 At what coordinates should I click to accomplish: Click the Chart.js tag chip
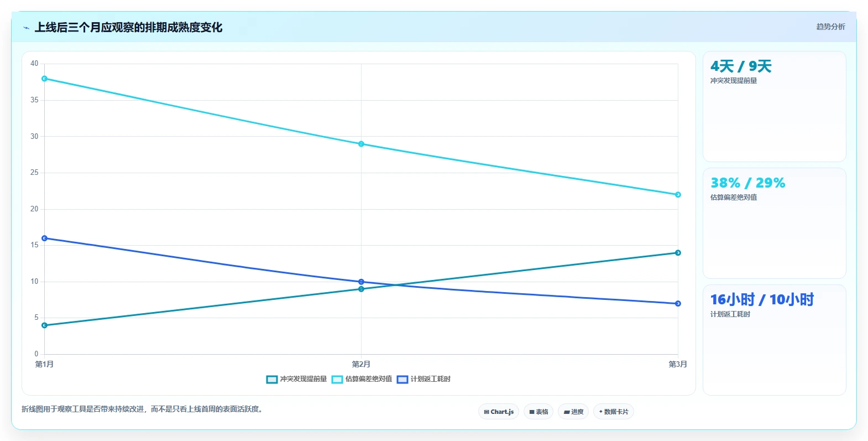click(x=499, y=412)
